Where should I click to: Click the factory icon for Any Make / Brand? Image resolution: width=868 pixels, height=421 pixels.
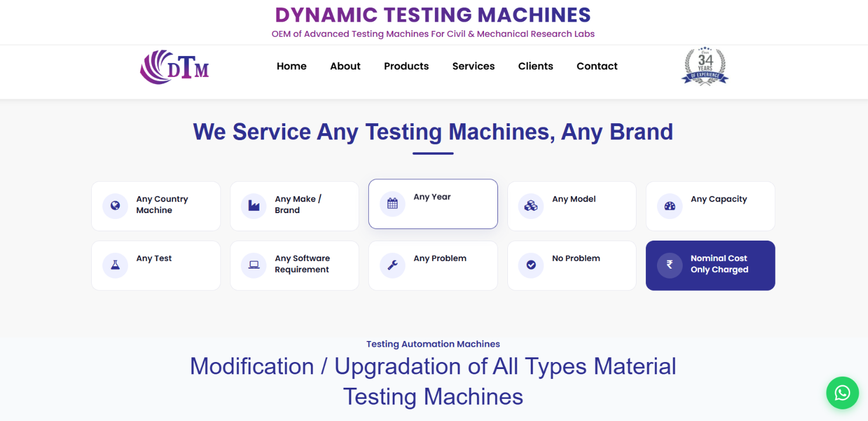click(x=254, y=206)
